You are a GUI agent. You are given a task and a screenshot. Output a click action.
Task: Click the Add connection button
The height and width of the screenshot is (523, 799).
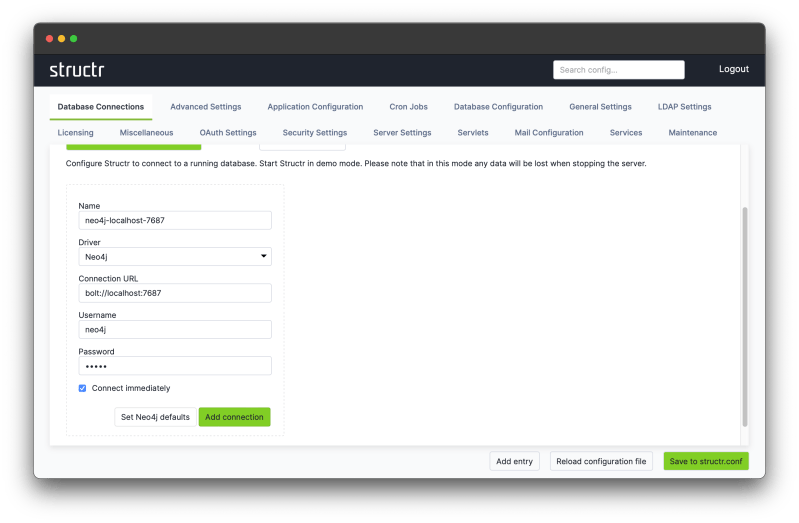click(234, 417)
